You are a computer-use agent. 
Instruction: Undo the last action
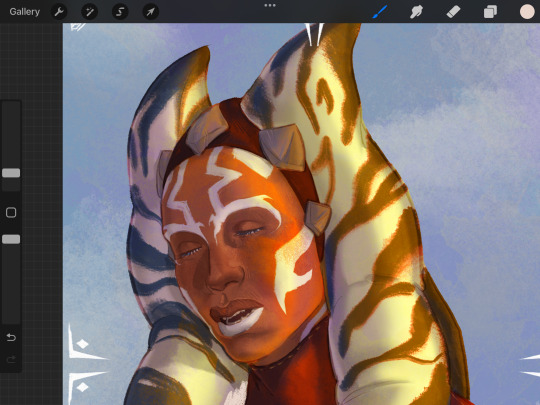11,337
